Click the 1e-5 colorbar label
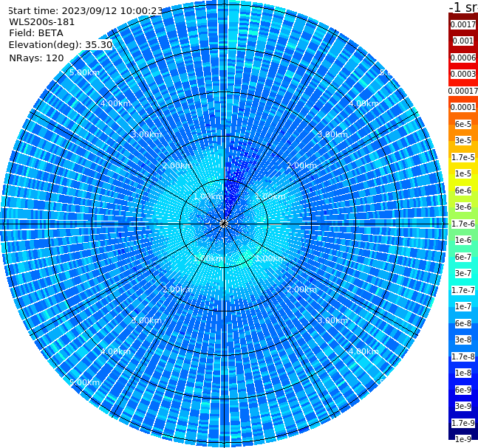Viewport: 478px width, 448px height. tap(463, 173)
